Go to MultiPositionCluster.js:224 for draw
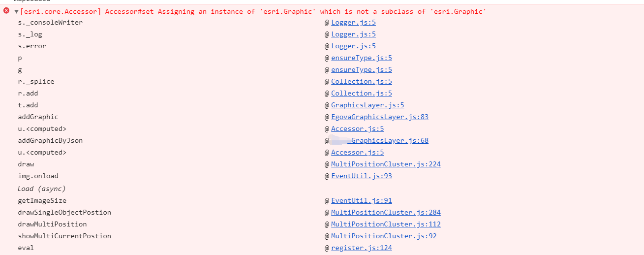 click(385, 164)
